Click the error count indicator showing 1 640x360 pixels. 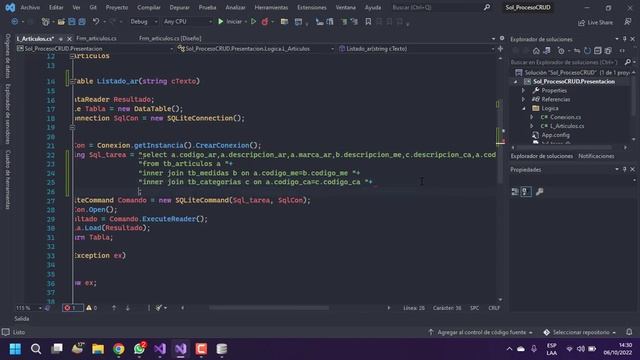point(73,308)
